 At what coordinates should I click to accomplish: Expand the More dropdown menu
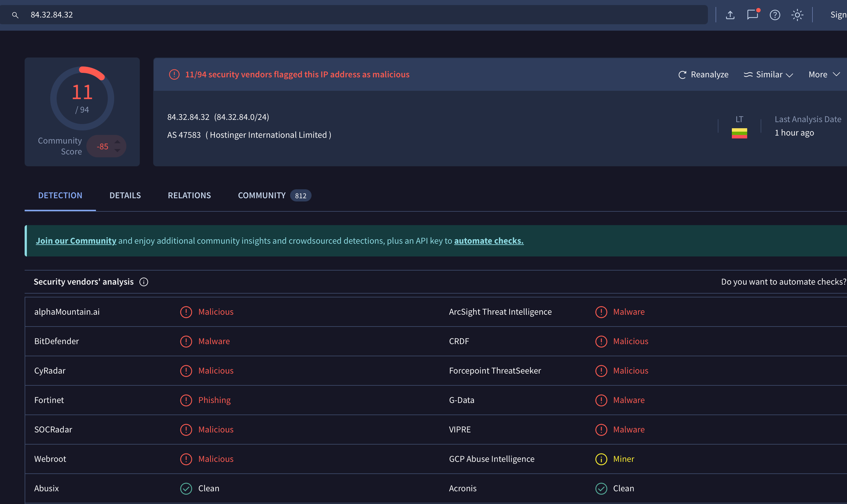coord(824,75)
